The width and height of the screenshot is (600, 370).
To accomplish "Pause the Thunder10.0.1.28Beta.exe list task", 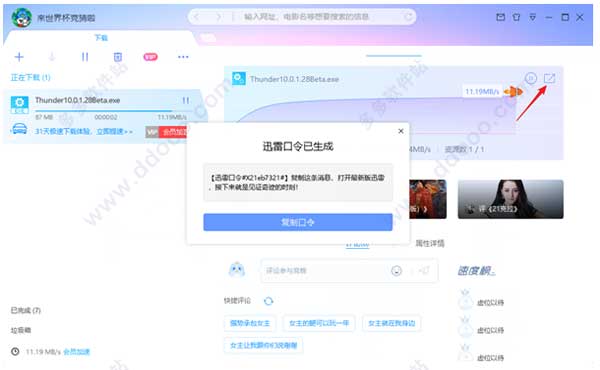I will click(x=186, y=101).
